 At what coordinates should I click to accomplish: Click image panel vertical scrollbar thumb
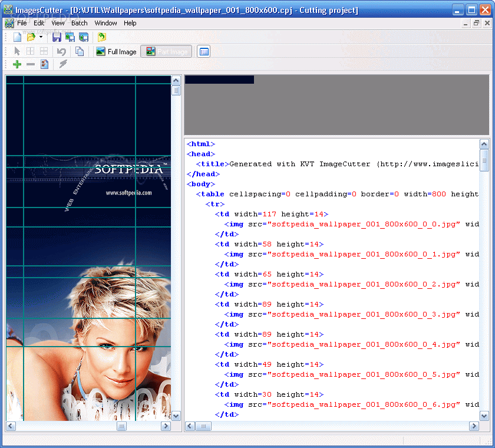tap(176, 91)
